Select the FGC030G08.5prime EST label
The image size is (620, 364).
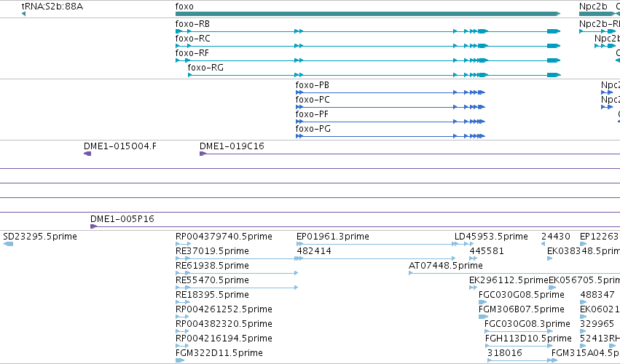click(x=521, y=295)
